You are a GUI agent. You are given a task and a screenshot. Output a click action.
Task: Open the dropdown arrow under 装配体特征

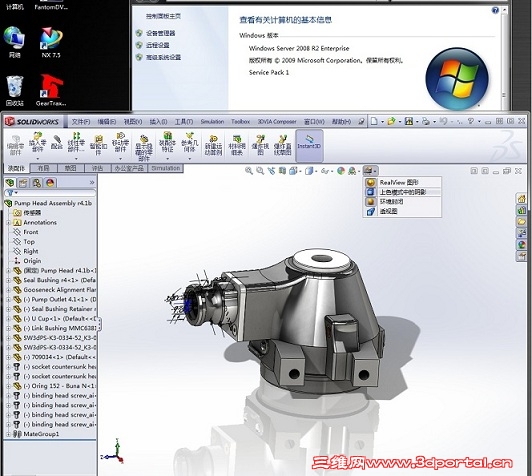click(x=167, y=159)
